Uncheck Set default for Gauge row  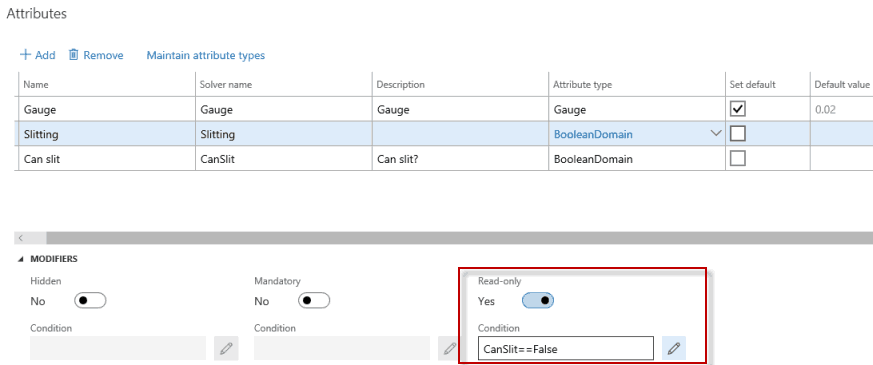[x=738, y=110]
